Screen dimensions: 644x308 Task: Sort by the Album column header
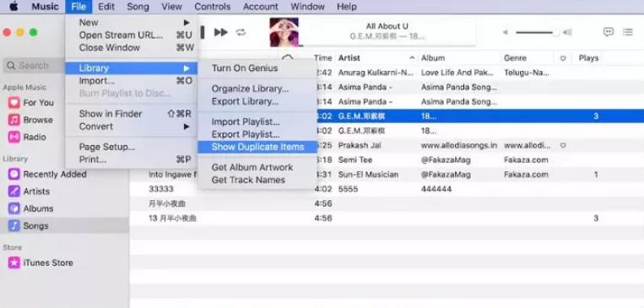(x=459, y=58)
